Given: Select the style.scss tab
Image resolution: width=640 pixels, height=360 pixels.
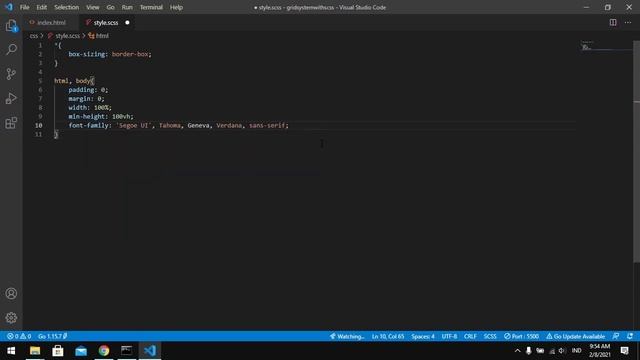Looking at the screenshot, I should pos(106,22).
